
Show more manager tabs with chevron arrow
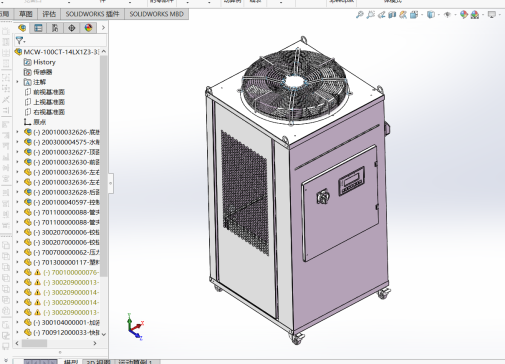point(103,28)
